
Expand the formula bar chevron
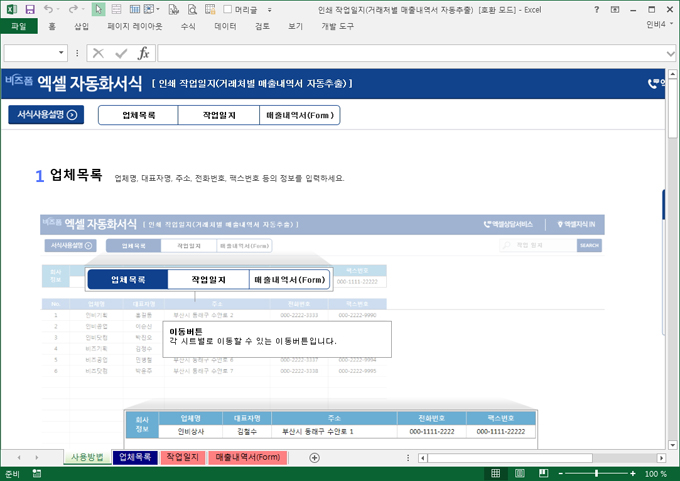(x=670, y=54)
